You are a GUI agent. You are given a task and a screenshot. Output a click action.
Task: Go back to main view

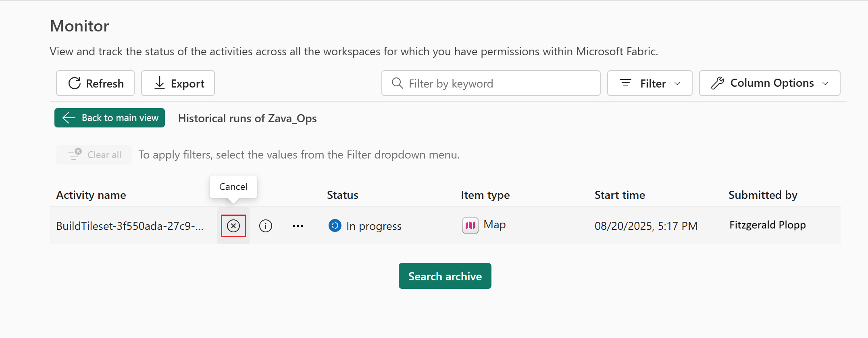110,118
